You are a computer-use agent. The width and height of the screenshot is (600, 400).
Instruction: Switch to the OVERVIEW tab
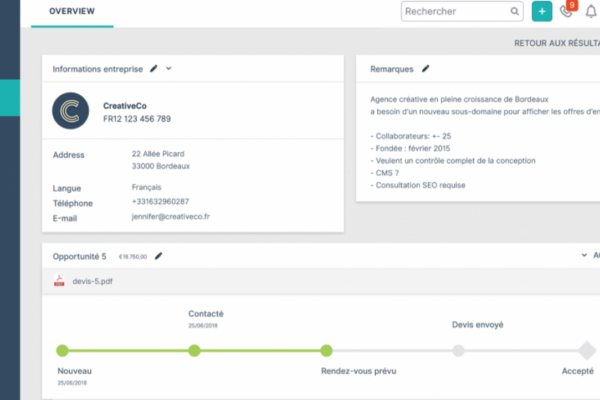click(72, 12)
